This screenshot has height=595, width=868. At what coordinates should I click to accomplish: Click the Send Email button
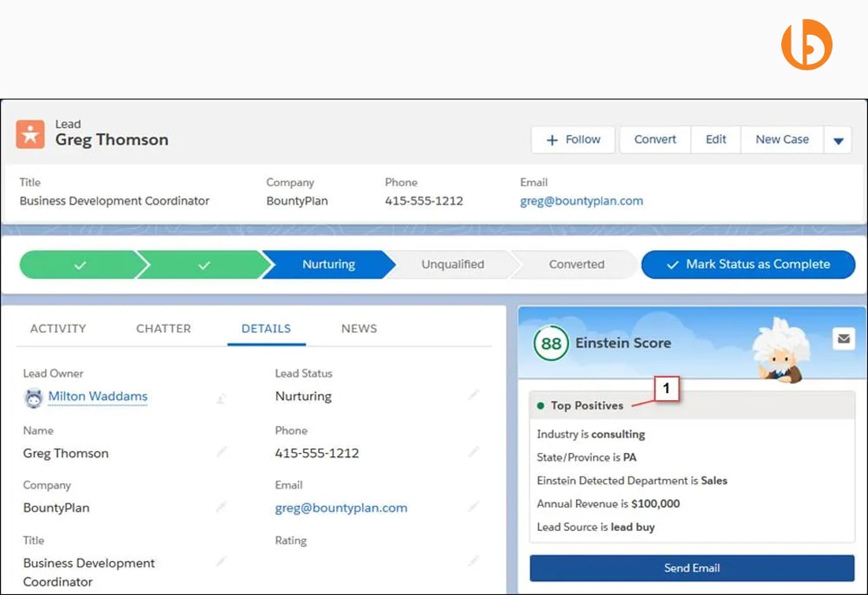click(x=692, y=568)
